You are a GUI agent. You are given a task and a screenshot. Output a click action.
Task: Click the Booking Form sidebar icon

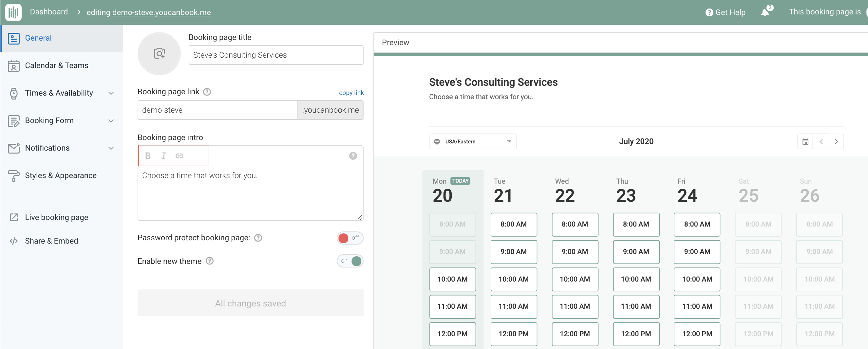point(13,120)
